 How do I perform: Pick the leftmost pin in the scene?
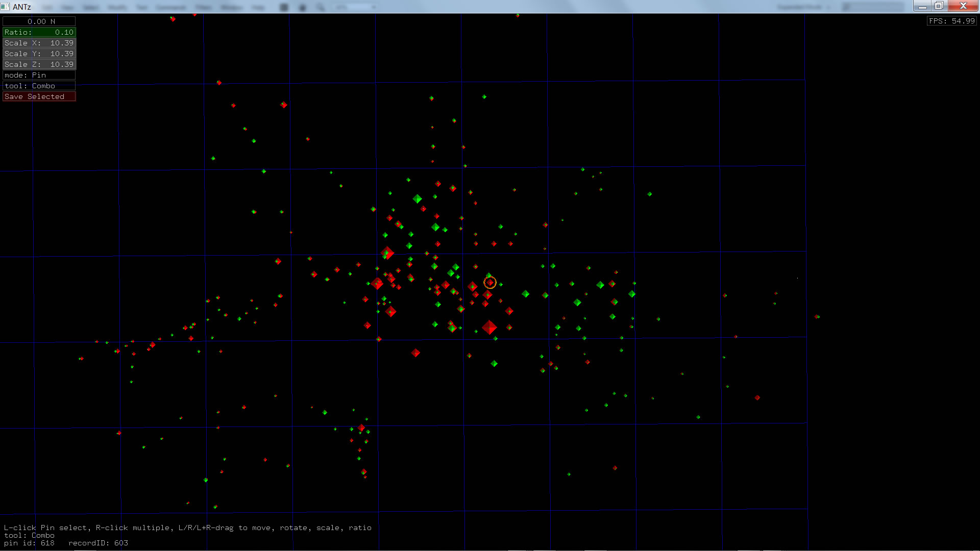(81, 359)
